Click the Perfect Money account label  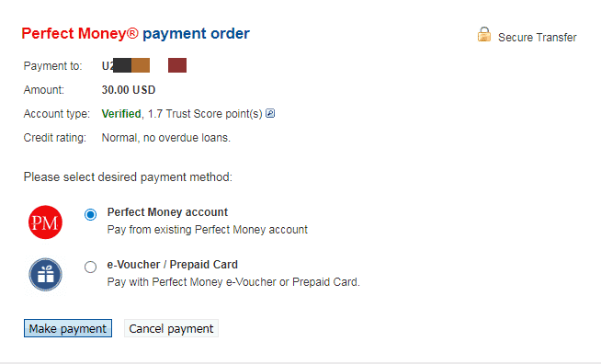pos(167,212)
